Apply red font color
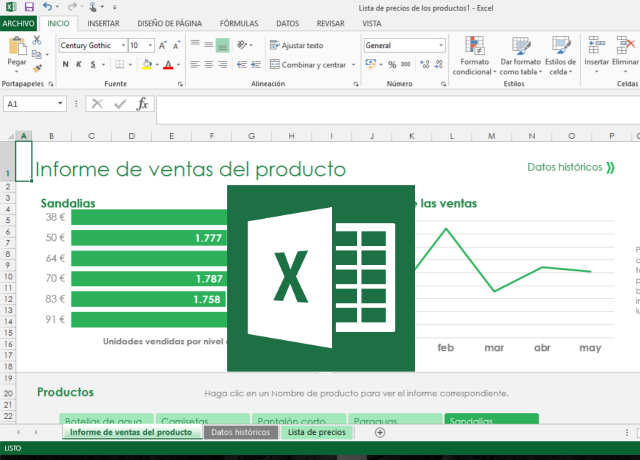The width and height of the screenshot is (640, 460). (168, 64)
